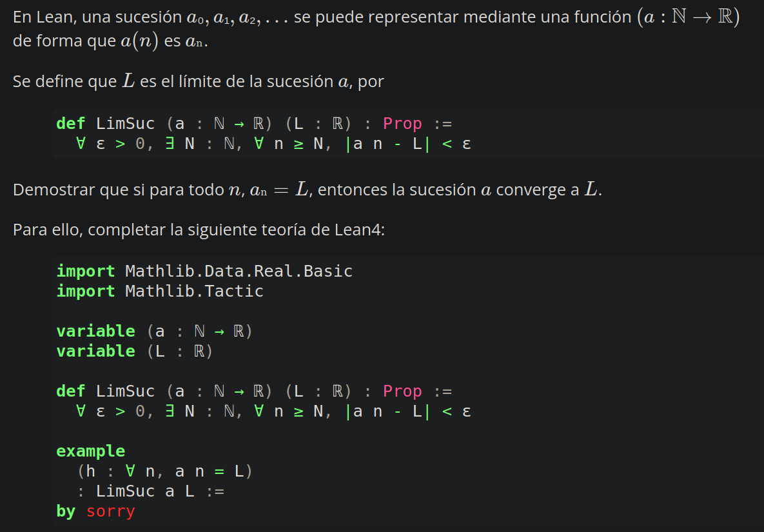Click Prop in the lower Lean4 theory block
Image resolution: width=764 pixels, height=532 pixels.
point(402,391)
